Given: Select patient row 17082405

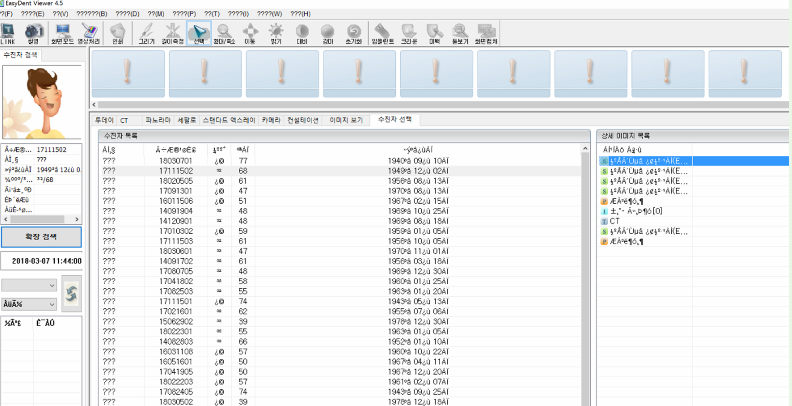Looking at the screenshot, I should click(340, 391).
